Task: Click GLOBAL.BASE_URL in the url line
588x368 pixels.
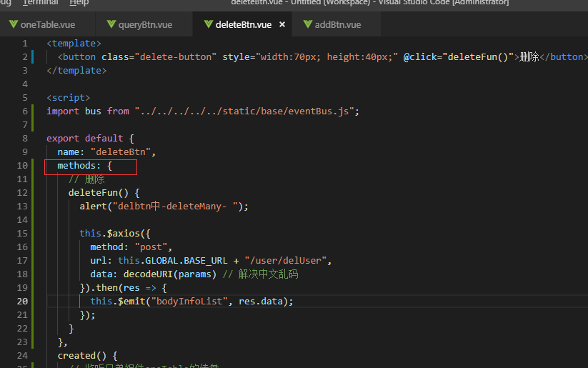Action: point(186,261)
